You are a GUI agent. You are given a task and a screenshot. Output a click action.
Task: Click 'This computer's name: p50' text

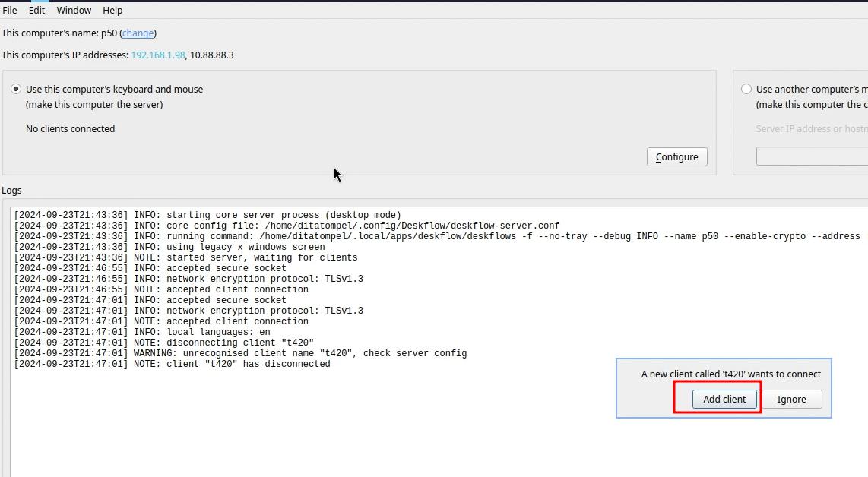(59, 33)
